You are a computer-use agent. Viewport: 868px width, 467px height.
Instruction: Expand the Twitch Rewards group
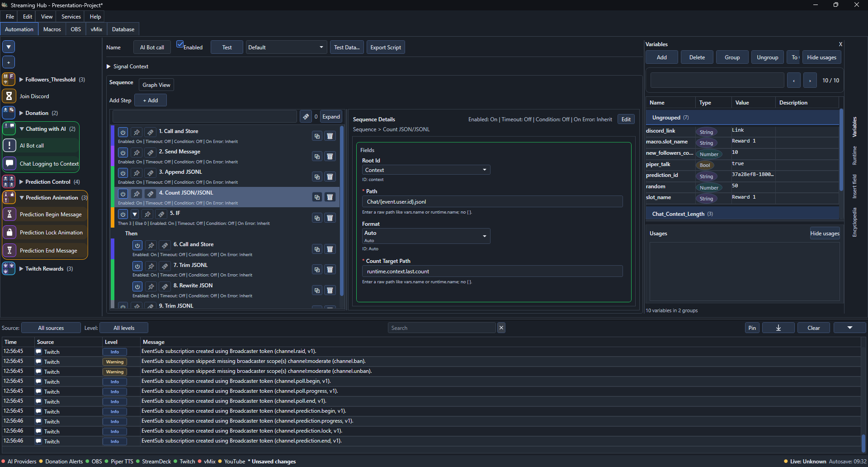click(21, 269)
